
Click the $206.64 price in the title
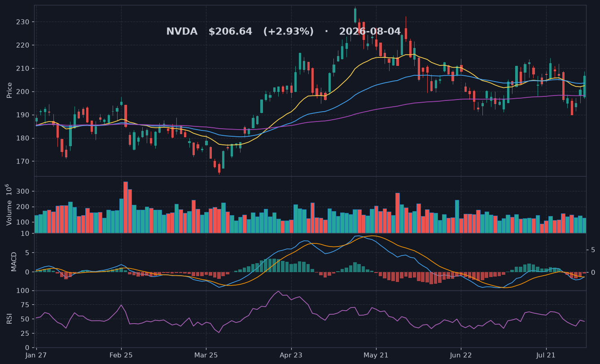click(230, 32)
